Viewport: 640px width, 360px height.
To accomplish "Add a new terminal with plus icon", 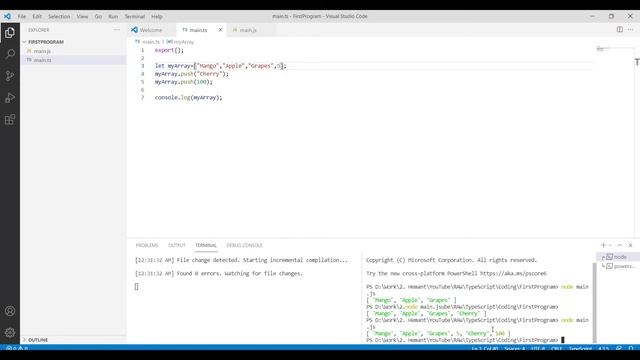I will tap(603, 245).
